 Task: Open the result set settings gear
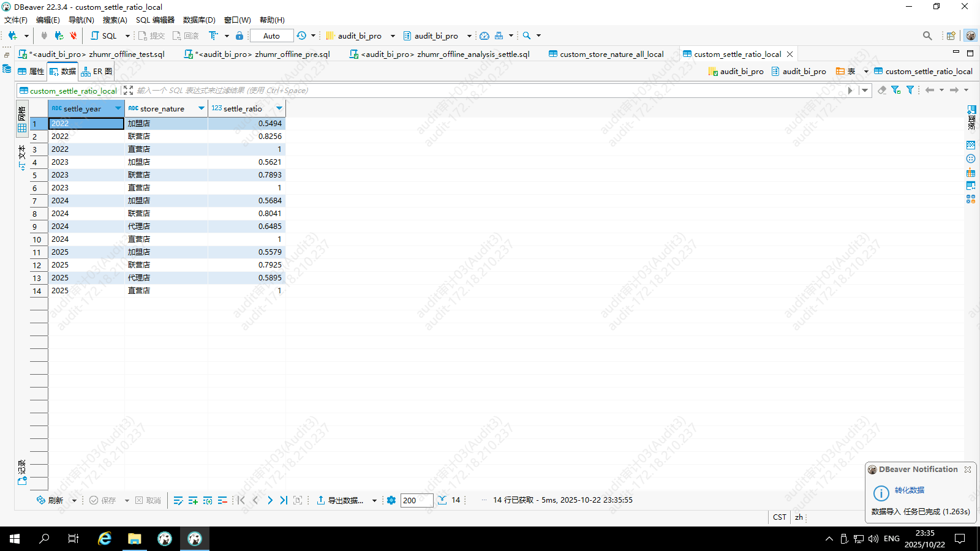pos(391,500)
